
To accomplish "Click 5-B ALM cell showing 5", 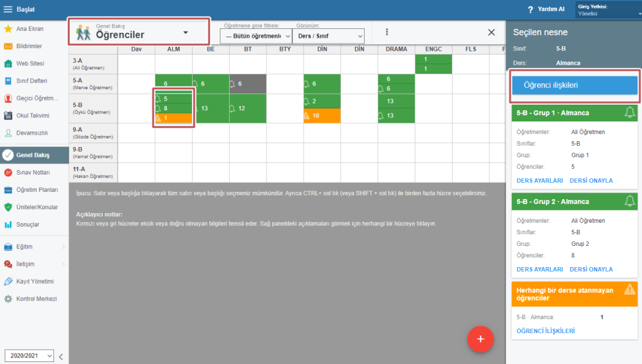I will (x=173, y=99).
